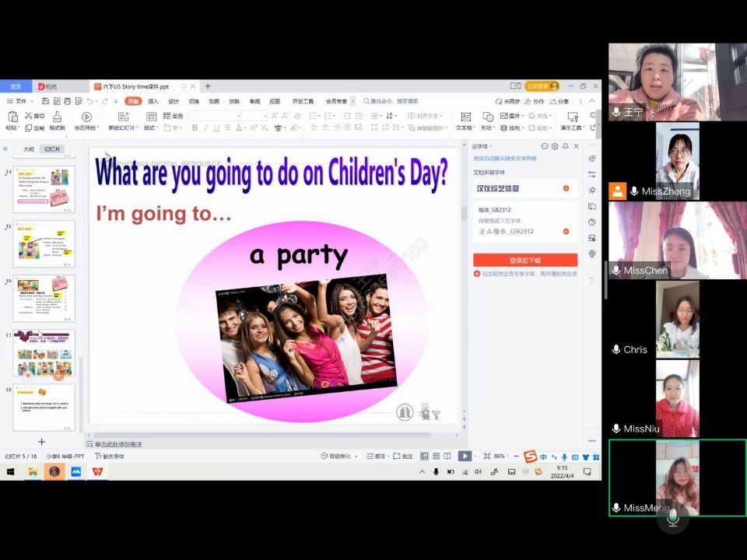Add a new slide with plus button
Screen dimensions: 747x560
(41, 442)
